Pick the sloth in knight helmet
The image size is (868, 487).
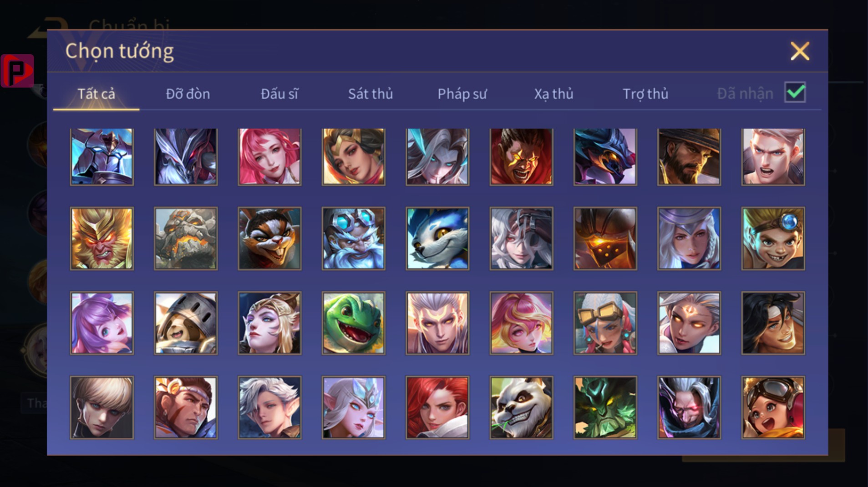(x=186, y=323)
